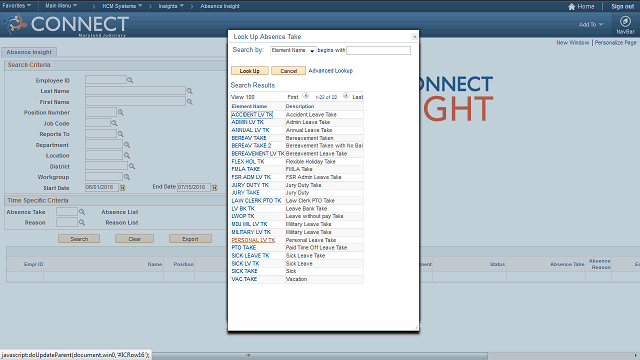Screen dimensions: 640x360
Task: Click the horizontal scrollbar at the bottom
Action: coord(320,356)
